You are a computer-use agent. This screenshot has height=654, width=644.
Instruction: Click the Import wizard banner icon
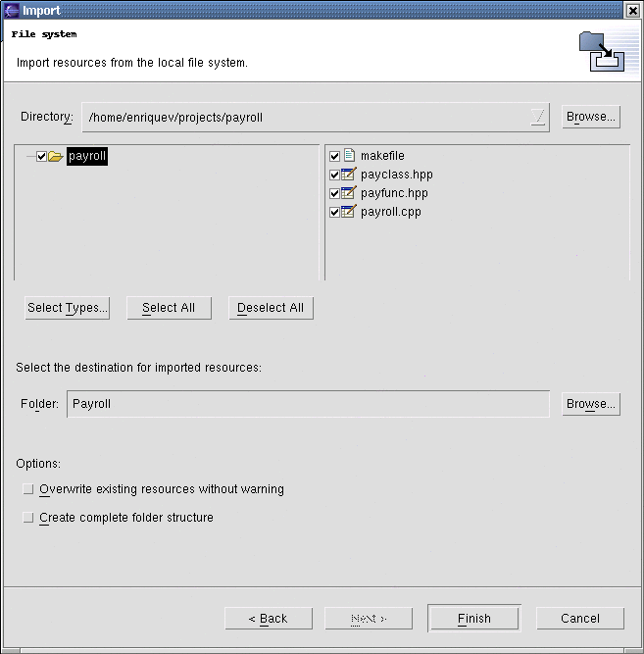coord(601,52)
